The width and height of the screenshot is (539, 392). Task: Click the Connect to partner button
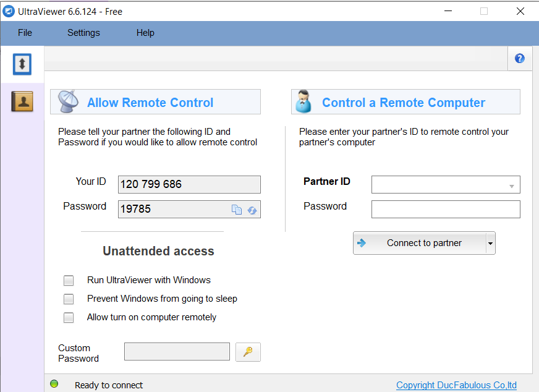(420, 243)
